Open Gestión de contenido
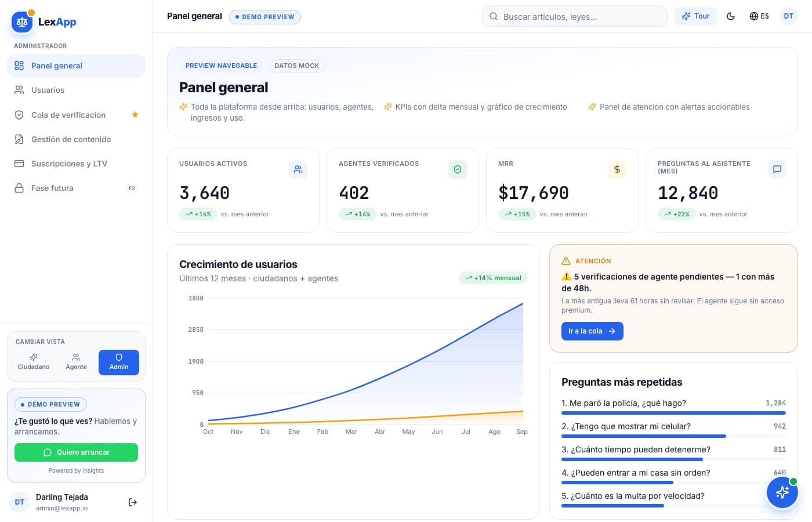The height and width of the screenshot is (522, 812). (76, 139)
